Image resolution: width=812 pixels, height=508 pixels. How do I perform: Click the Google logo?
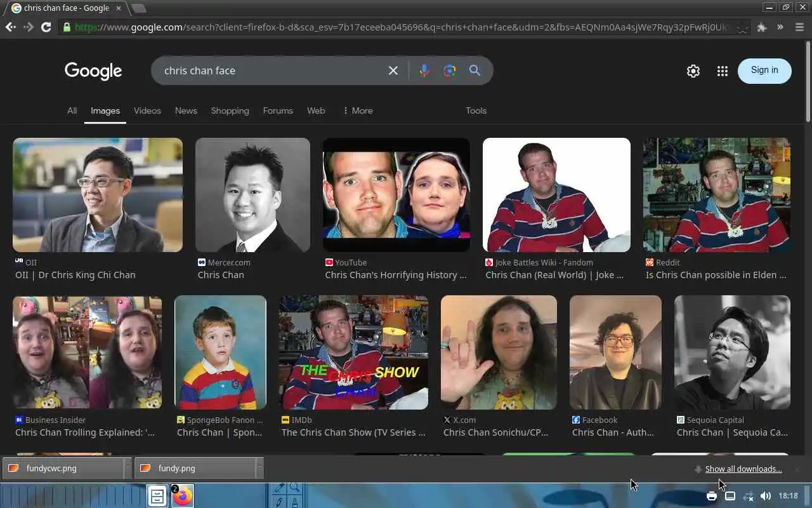93,71
